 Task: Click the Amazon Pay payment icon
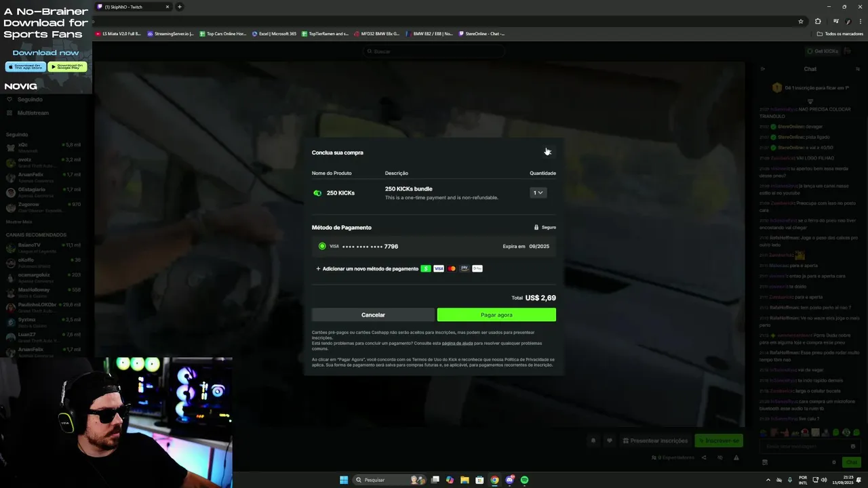(465, 268)
